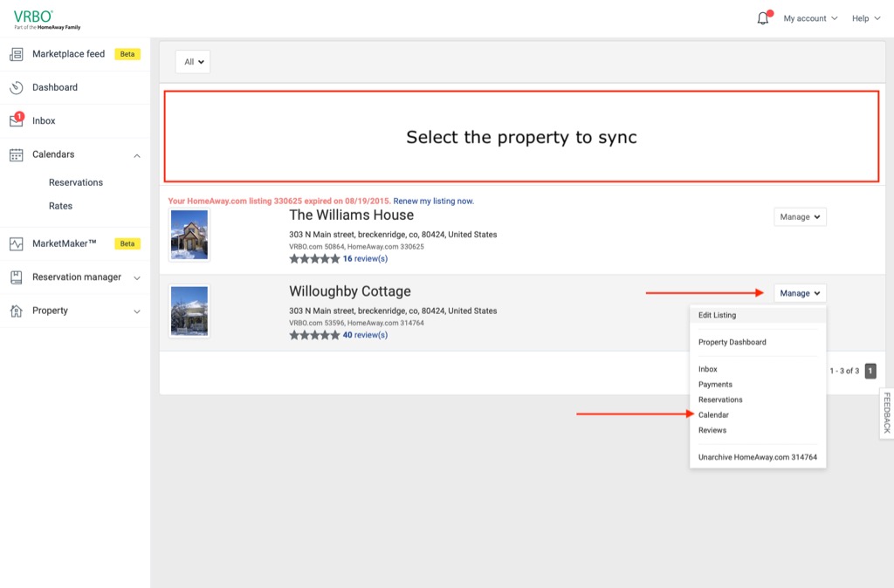Expand the Reservation manager chevron
894x588 pixels.
coord(137,278)
